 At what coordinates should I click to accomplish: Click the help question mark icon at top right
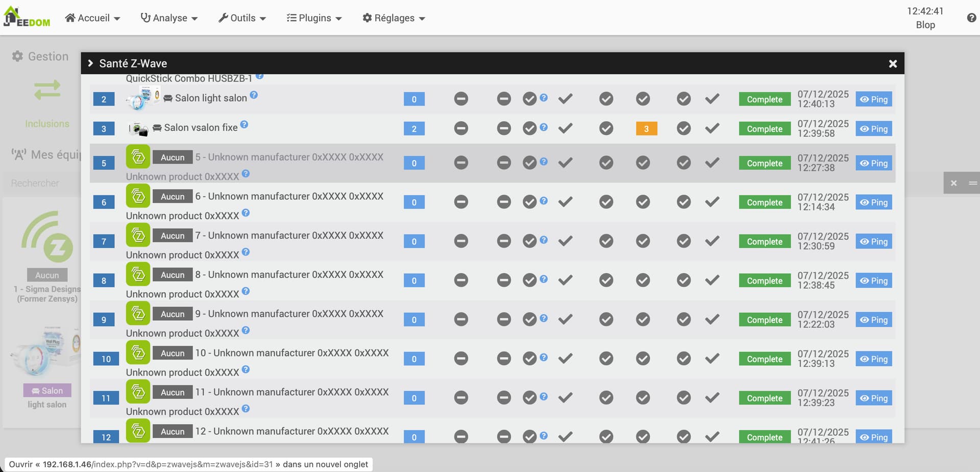(971, 18)
